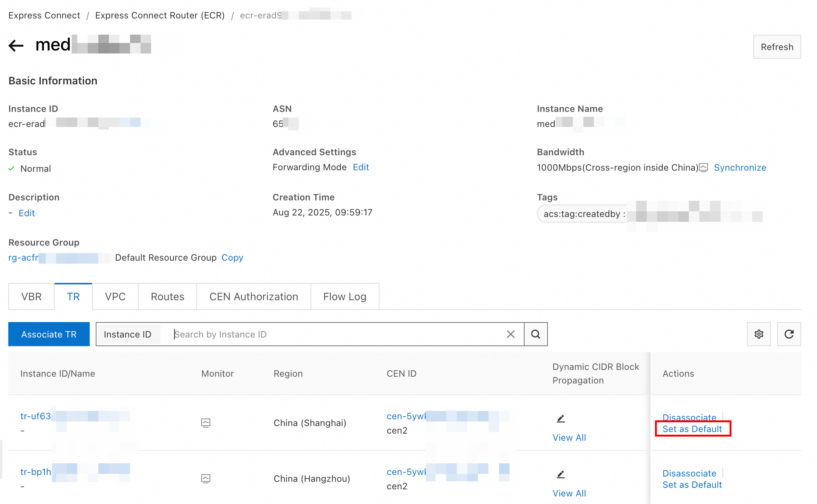Screen dimensions: 817x504
Task: Copy the resource group ID
Action: pyautogui.click(x=232, y=258)
